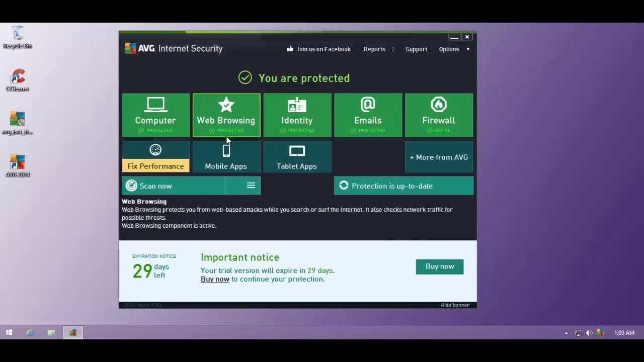Open the Reports menu
This screenshot has height=362, width=644.
(374, 49)
